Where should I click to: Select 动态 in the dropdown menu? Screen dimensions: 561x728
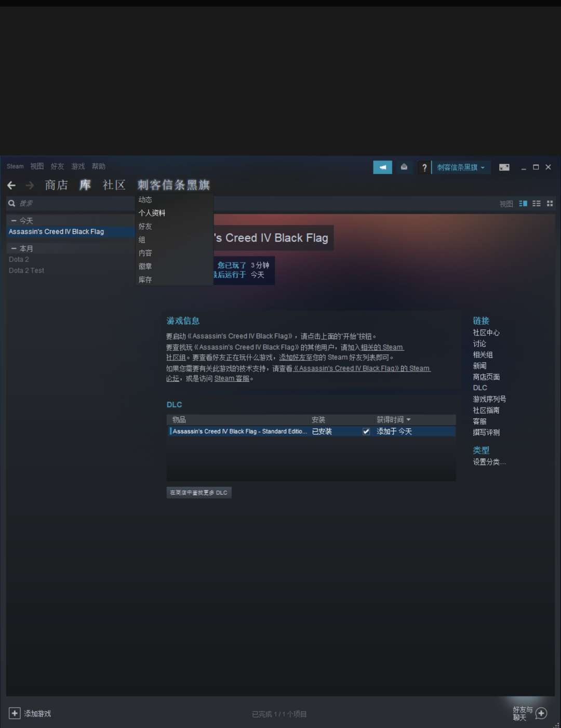coord(175,200)
